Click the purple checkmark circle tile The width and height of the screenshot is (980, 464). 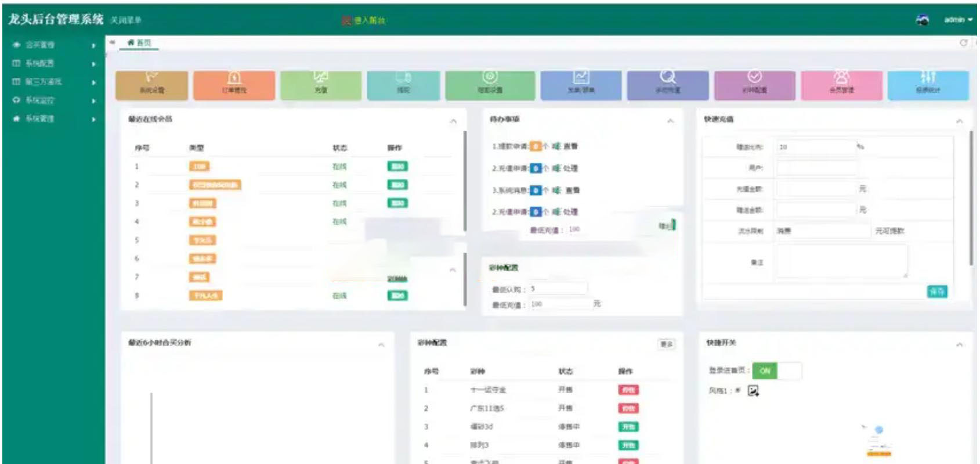coord(754,85)
